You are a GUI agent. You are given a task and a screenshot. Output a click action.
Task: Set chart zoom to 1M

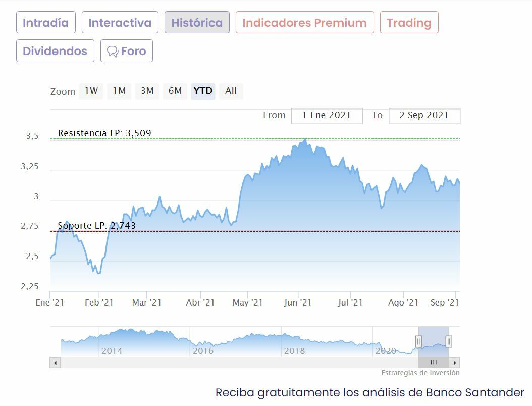coord(119,91)
